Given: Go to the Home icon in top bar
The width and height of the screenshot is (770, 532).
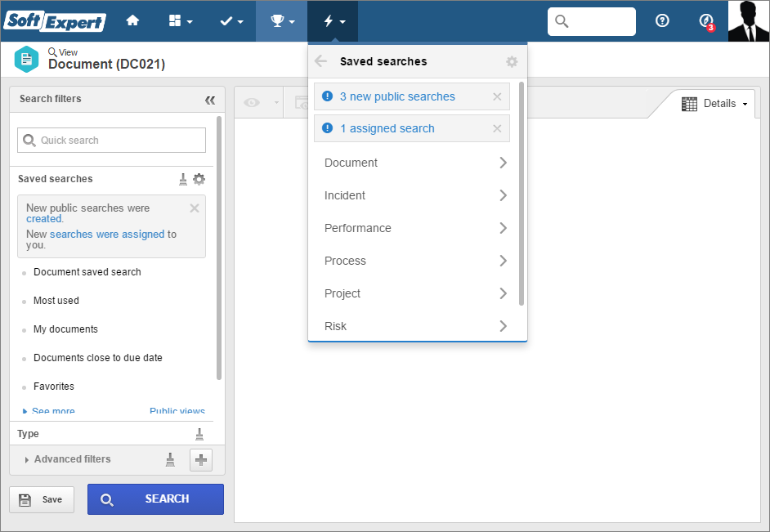Looking at the screenshot, I should [x=132, y=20].
